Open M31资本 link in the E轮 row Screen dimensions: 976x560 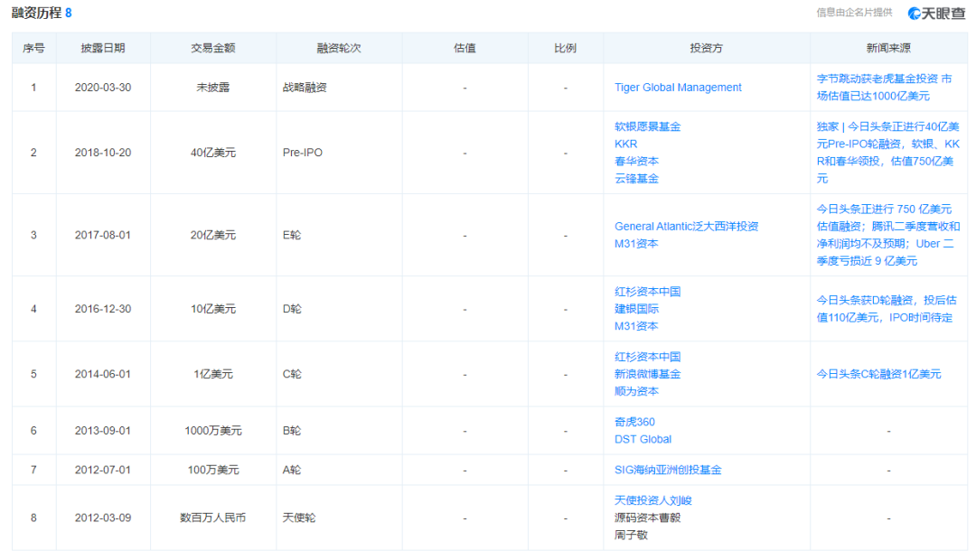point(636,244)
